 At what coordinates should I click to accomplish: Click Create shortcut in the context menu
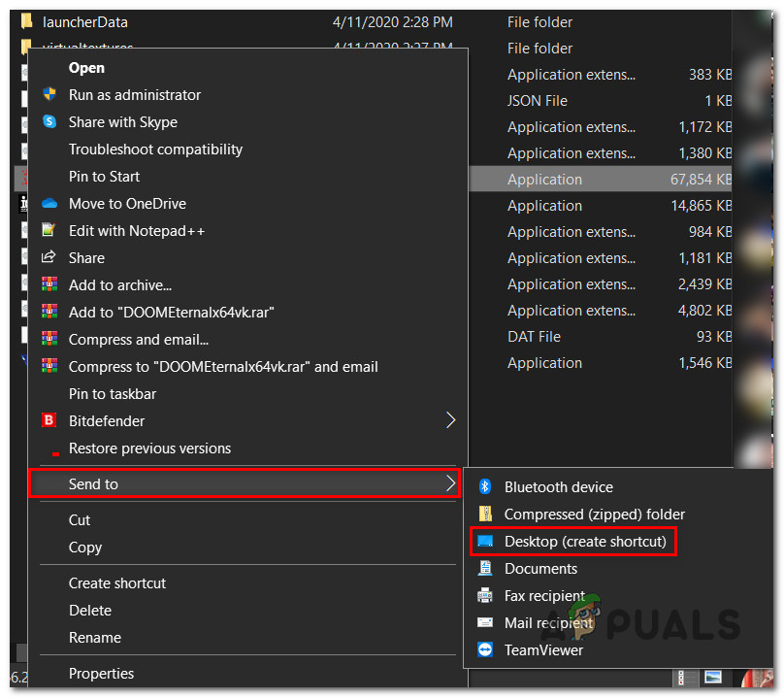click(x=117, y=583)
